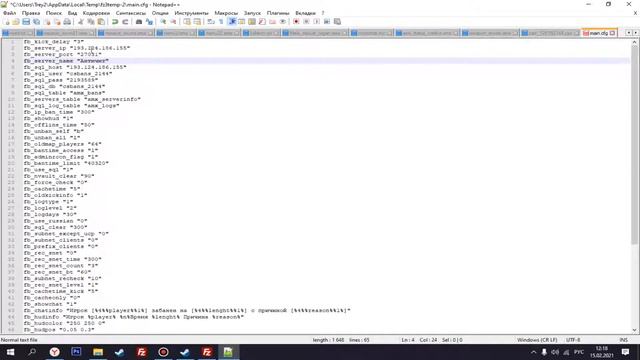The width and height of the screenshot is (640, 360).
Task: Toggle file monitoring eye icon
Action: (282, 22)
